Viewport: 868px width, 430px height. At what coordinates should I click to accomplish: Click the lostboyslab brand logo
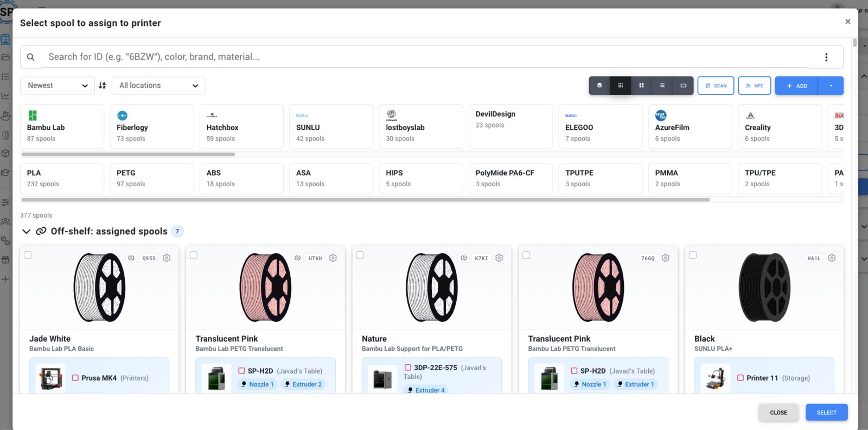[x=391, y=115]
